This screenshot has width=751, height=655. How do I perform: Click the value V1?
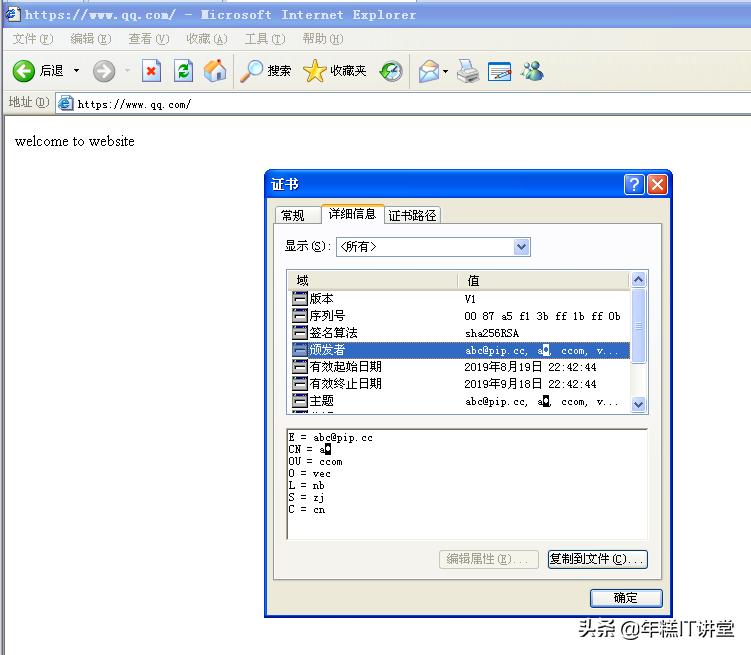point(470,299)
